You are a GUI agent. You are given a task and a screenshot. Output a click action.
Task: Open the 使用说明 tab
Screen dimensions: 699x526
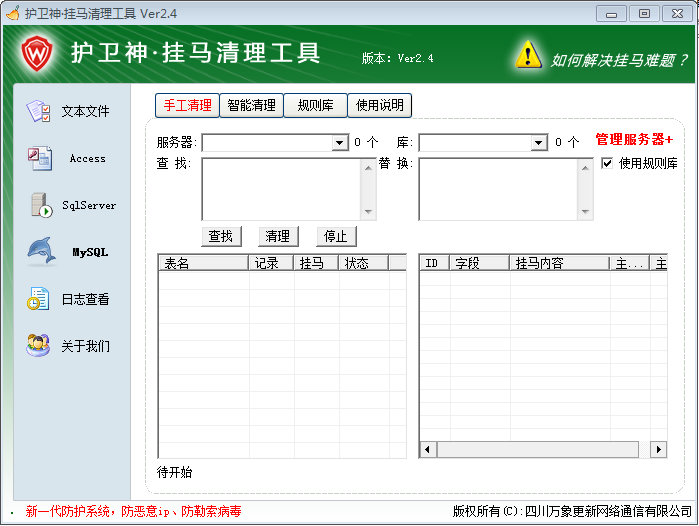(380, 105)
